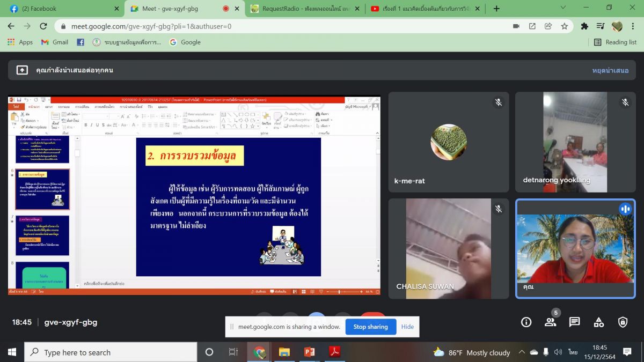Toggle bookmark star for this page
This screenshot has width=644, height=362.
564,26
